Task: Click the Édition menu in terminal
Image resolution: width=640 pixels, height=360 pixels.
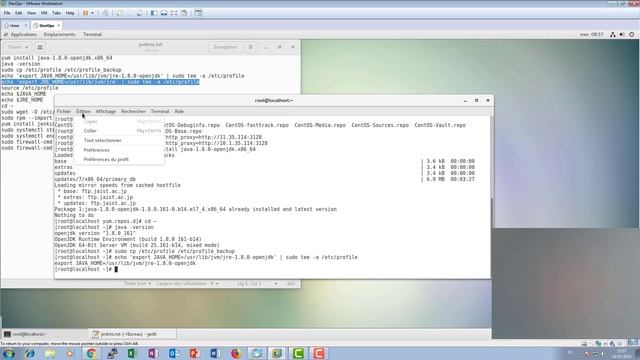Action: click(84, 111)
